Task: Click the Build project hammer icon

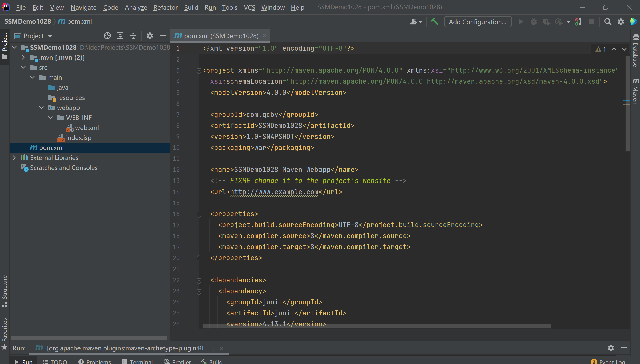Action: coord(435,22)
